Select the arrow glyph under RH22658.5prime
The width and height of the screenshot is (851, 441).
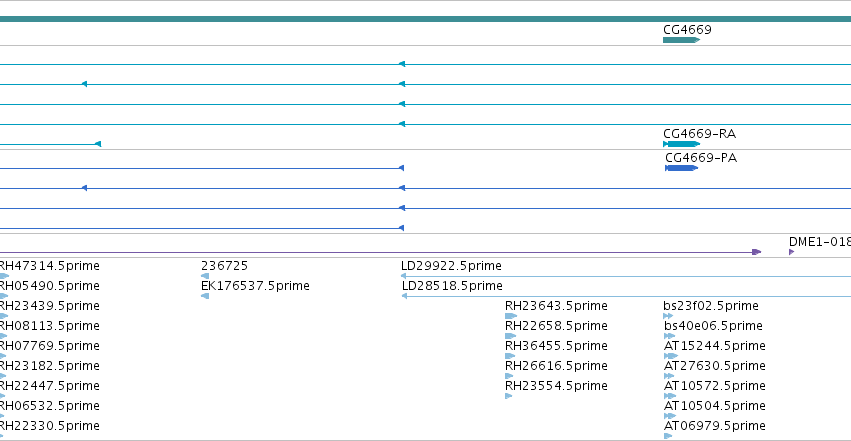pyautogui.click(x=510, y=336)
